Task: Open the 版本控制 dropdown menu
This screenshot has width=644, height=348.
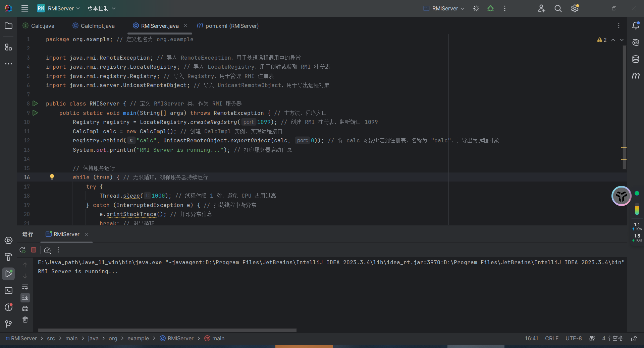Action: tap(101, 8)
